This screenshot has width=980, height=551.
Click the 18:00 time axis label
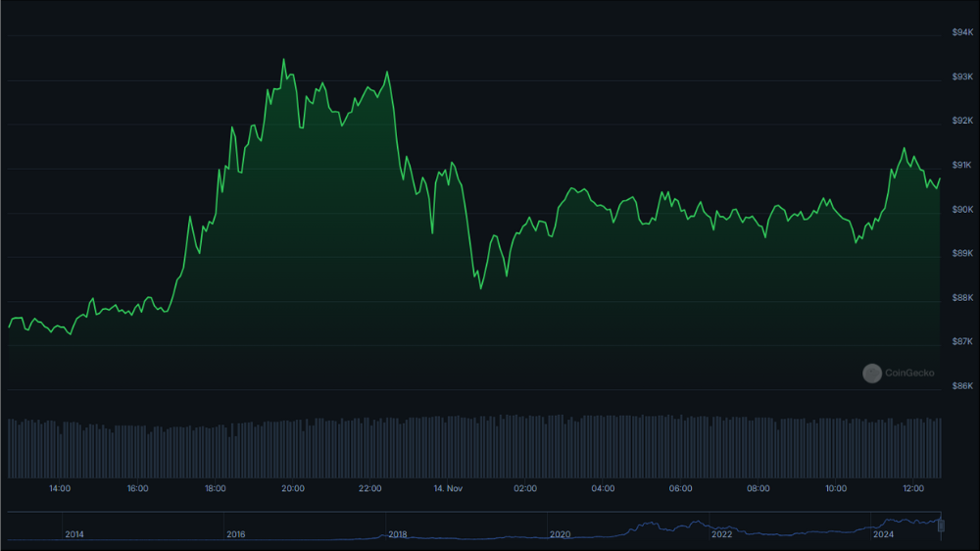coord(215,488)
